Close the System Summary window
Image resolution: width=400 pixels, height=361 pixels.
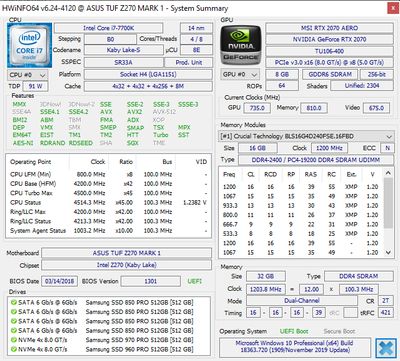point(393,8)
